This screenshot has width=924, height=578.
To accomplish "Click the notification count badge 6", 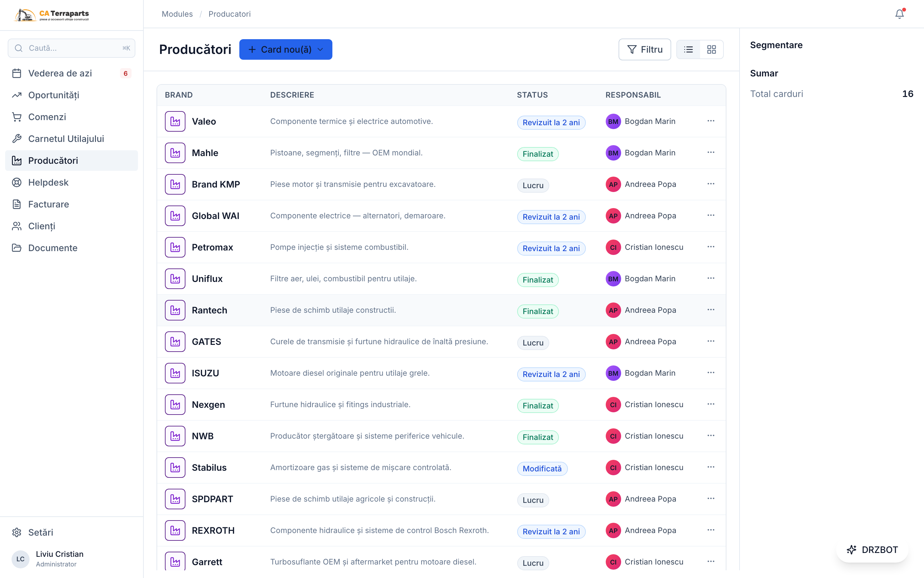I will pos(126,74).
